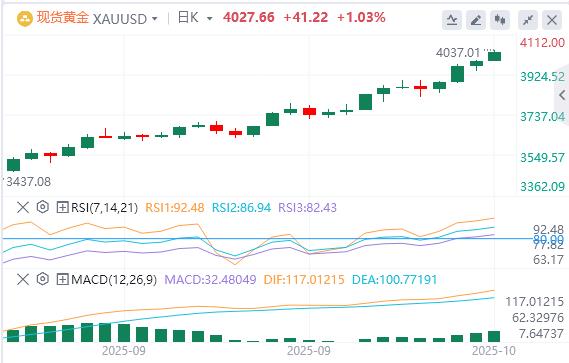Switch chart type with candlestick icon
Screen dimensions: 569x363
[500, 20]
